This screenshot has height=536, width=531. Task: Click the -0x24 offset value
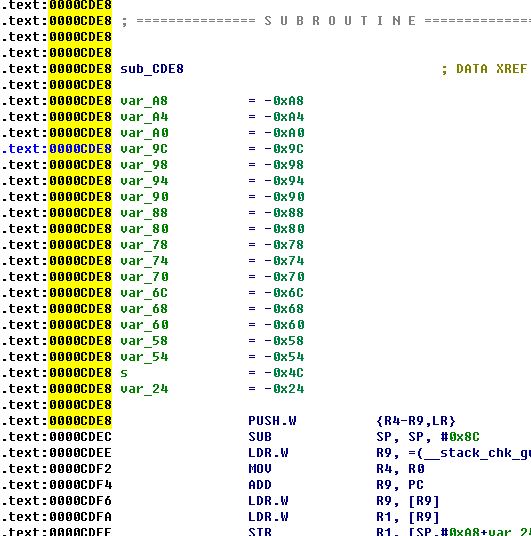point(284,389)
